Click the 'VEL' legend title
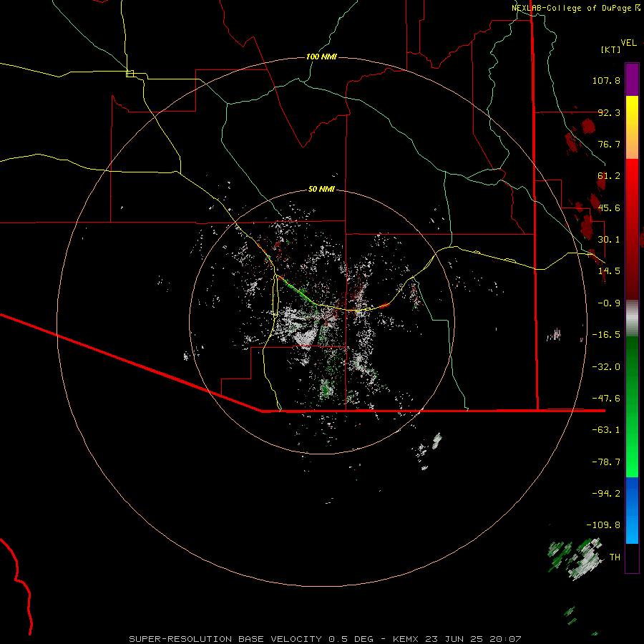Image resolution: width=644 pixels, height=644 pixels. pos(628,42)
